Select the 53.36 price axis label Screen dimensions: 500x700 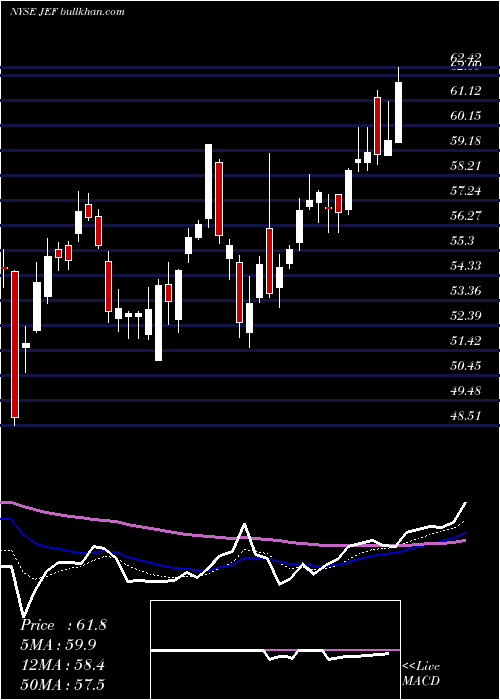[x=466, y=291]
